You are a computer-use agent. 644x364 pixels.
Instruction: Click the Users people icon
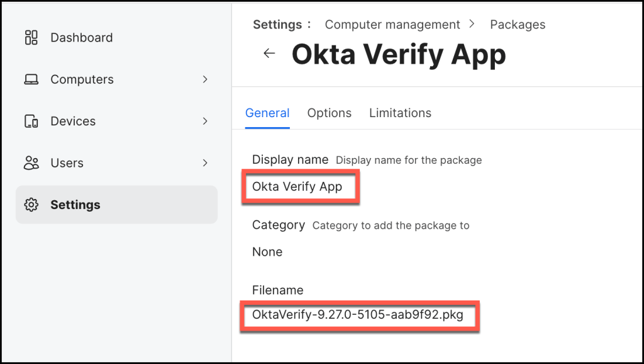pyautogui.click(x=31, y=163)
